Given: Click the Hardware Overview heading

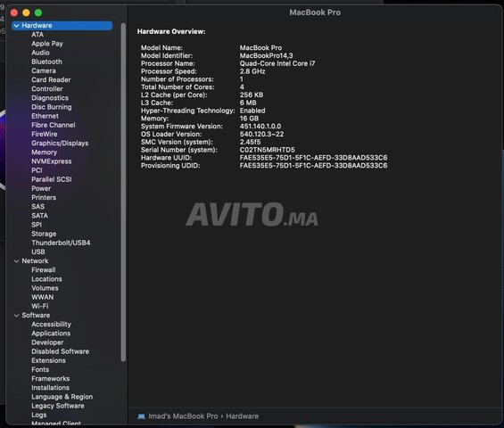Looking at the screenshot, I should click(171, 31).
